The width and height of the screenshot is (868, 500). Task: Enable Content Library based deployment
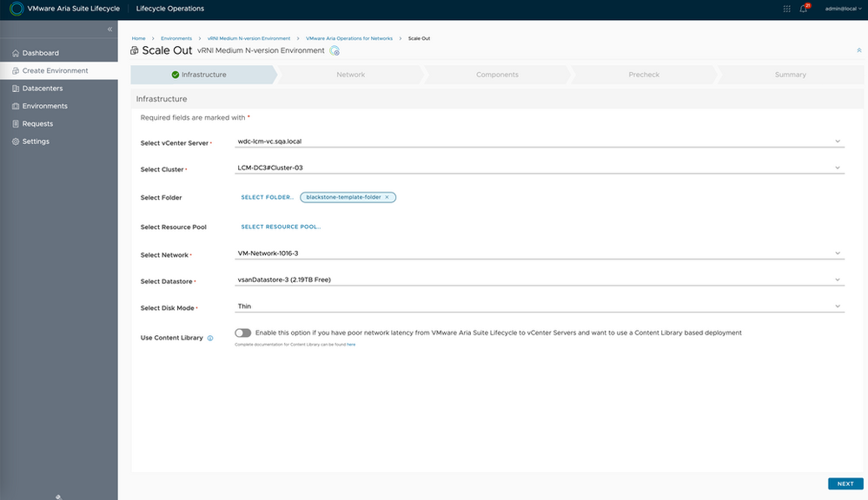pyautogui.click(x=242, y=332)
